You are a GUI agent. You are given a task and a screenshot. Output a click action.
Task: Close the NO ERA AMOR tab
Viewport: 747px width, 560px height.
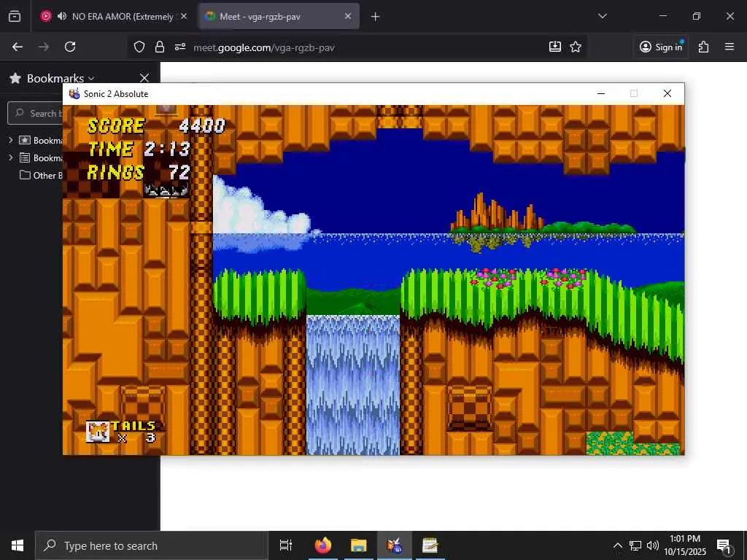(x=183, y=16)
